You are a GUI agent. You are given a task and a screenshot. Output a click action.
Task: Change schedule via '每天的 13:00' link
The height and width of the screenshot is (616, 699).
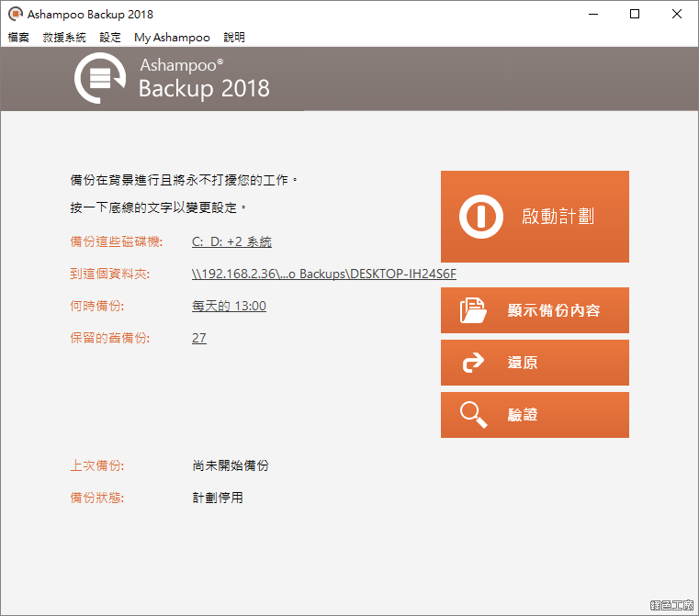click(229, 306)
